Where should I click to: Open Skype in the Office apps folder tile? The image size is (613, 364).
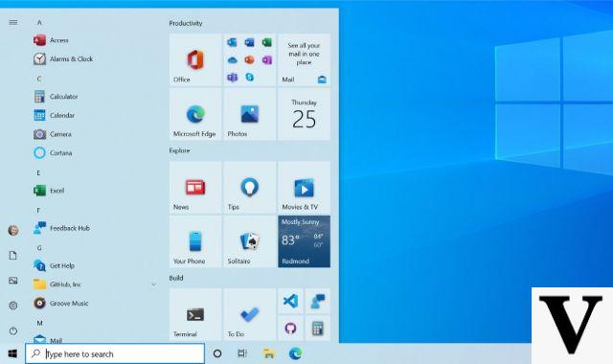coord(249,78)
